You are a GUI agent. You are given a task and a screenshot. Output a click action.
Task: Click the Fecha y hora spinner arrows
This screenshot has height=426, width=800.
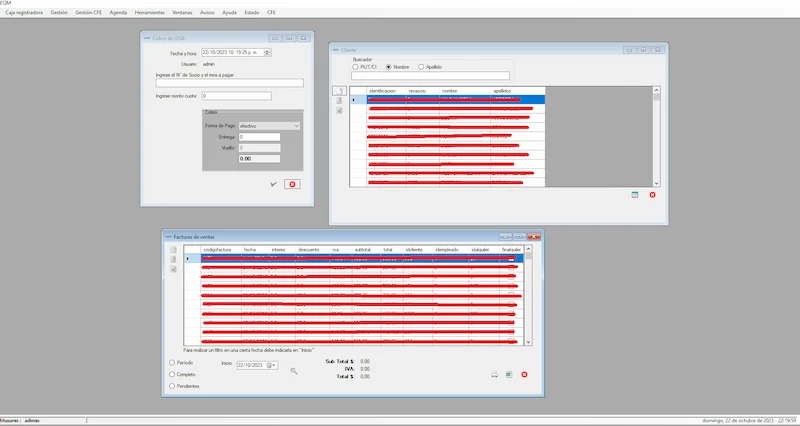point(268,51)
